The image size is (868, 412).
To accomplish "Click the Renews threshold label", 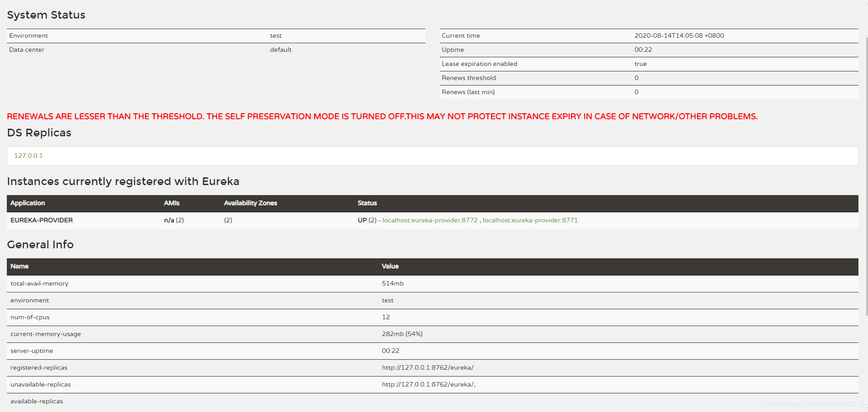I will click(469, 78).
